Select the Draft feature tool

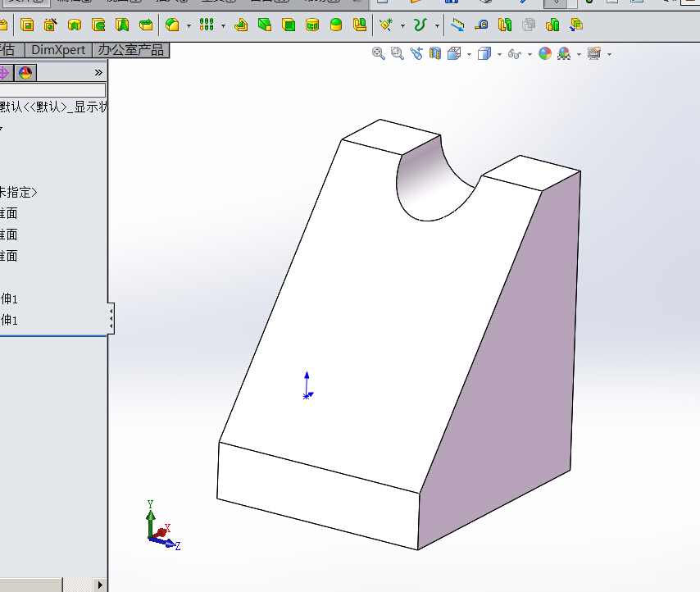(x=265, y=25)
